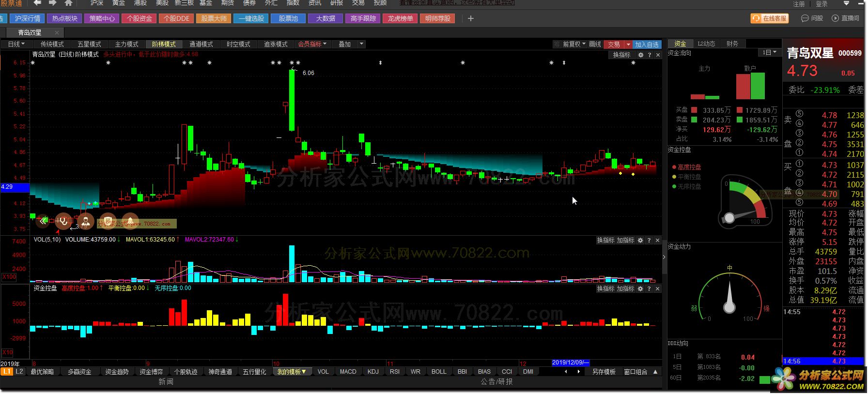Open the 沪深 menu

[x=97, y=3]
